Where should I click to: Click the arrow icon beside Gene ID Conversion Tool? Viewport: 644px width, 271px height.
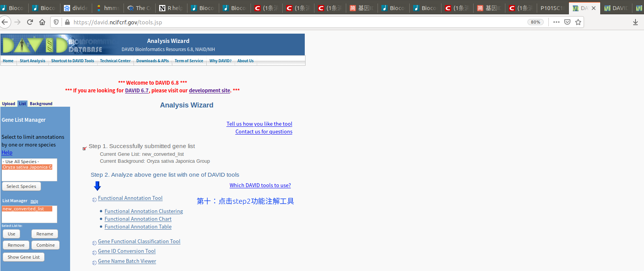pos(94,253)
